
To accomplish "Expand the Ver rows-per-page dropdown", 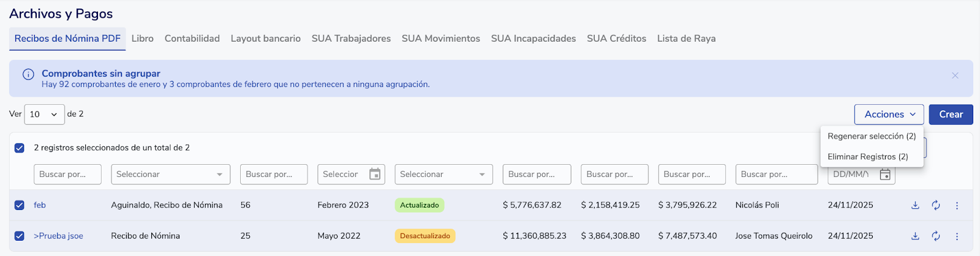I will click(44, 115).
